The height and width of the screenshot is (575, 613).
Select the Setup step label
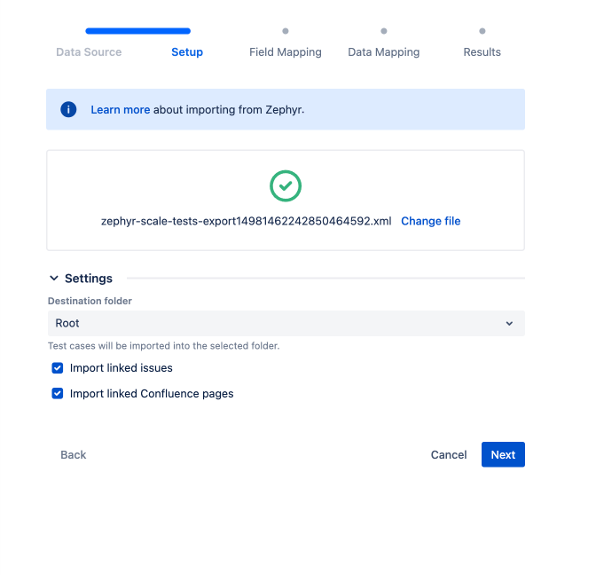[x=187, y=52]
